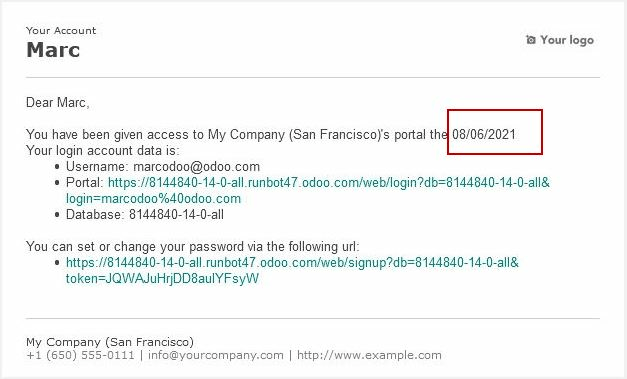Click the Your Account label
Viewport: 627px width, 379px height.
coord(61,30)
